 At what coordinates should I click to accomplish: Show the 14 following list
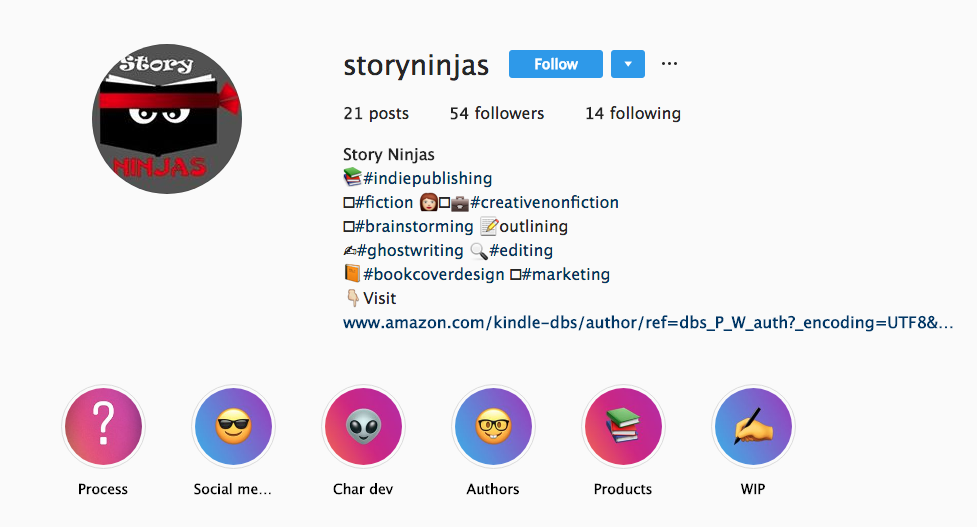632,113
